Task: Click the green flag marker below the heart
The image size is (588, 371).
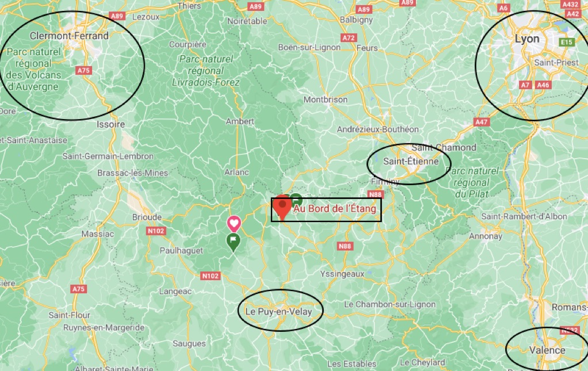Action: [233, 243]
